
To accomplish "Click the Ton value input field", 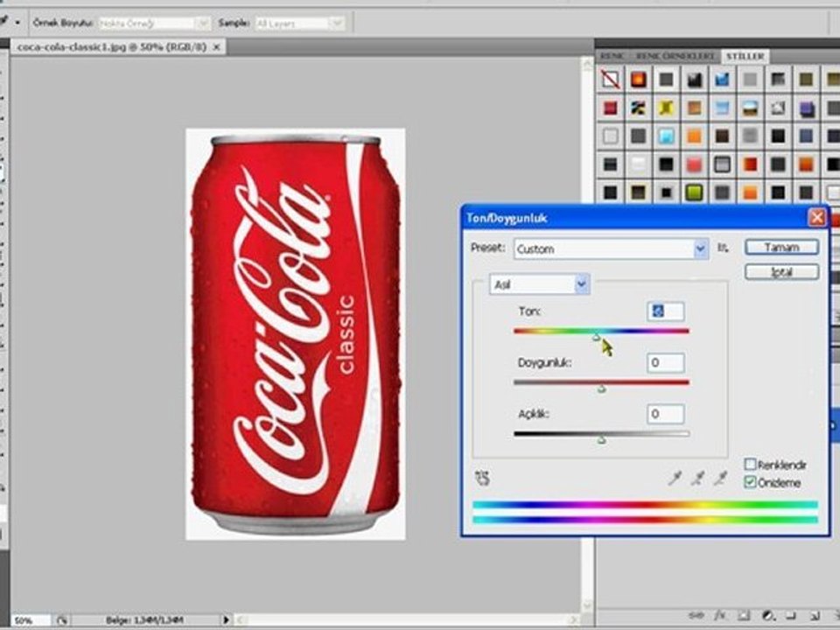I will coord(665,311).
